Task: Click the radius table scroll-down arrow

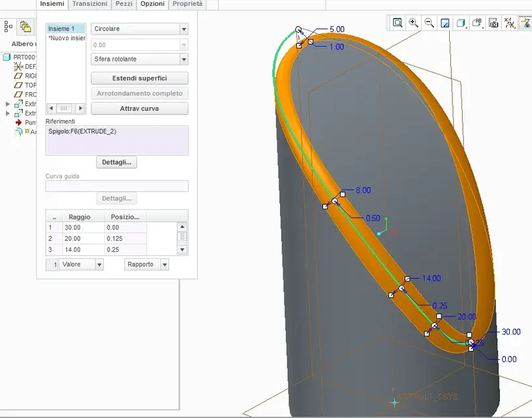Action: (182, 249)
